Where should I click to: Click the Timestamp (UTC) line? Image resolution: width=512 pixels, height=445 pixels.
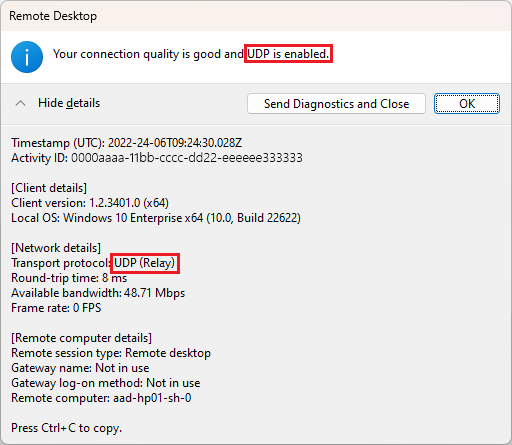[x=127, y=143]
